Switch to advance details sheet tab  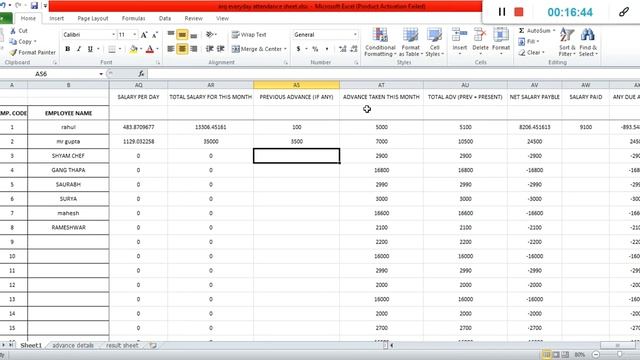pos(73,346)
